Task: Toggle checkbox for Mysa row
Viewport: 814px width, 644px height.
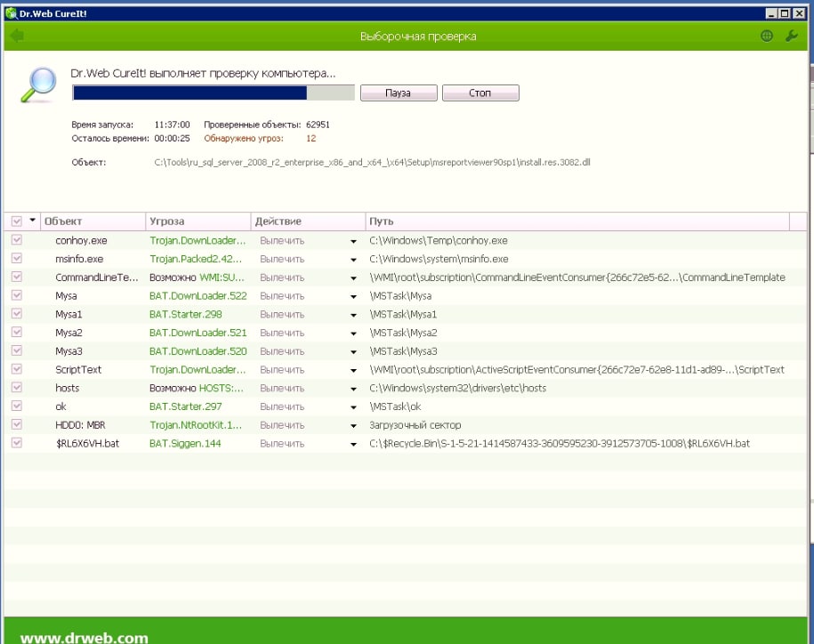Action: [x=17, y=294]
